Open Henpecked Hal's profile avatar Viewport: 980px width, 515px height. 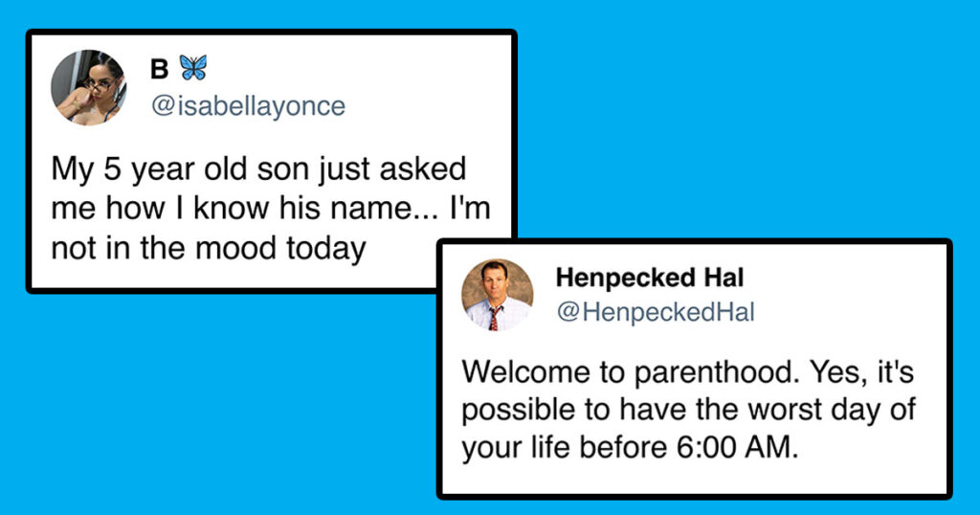[x=498, y=295]
